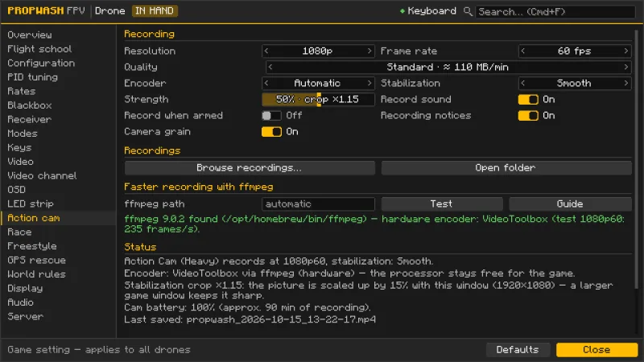Select previous Resolution with left arrow
This screenshot has width=644, height=362.
266,51
